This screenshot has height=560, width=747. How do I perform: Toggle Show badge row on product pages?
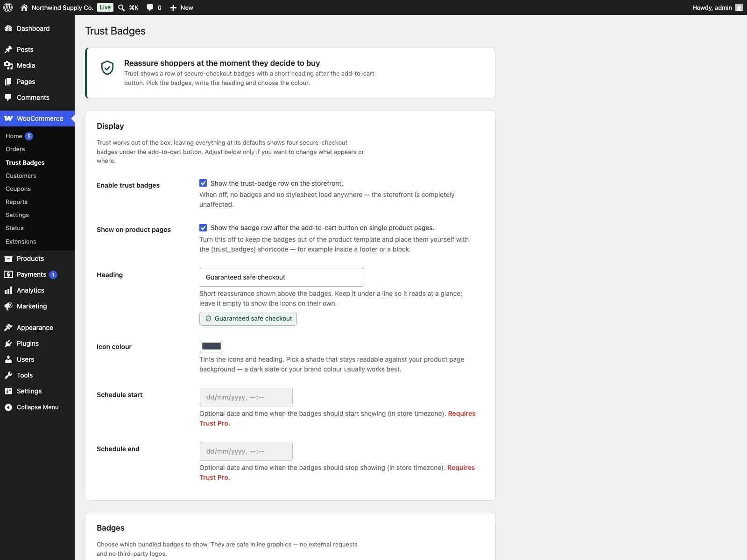click(x=203, y=228)
